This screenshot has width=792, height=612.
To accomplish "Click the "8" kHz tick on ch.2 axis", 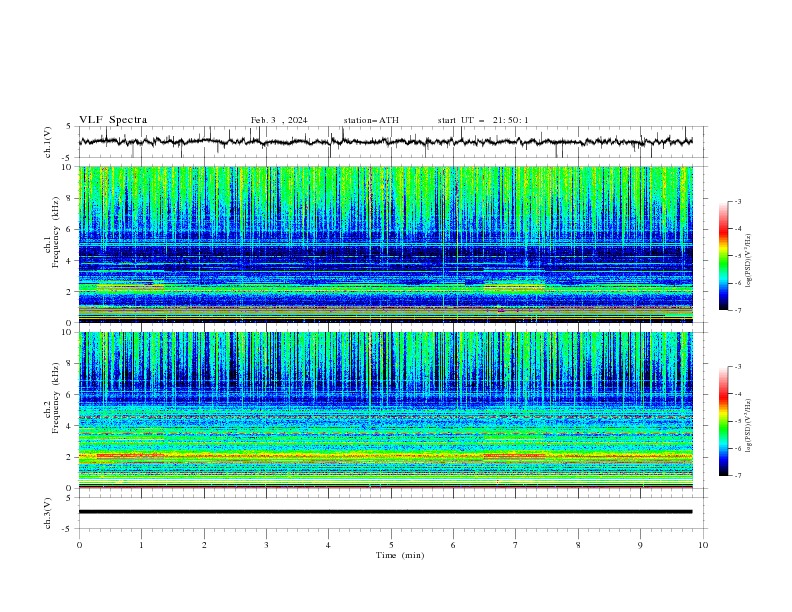I will pos(70,364).
